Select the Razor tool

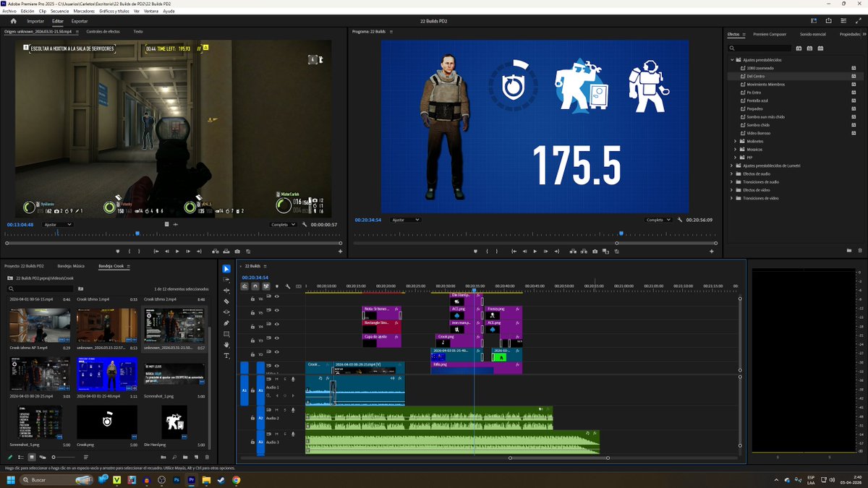226,301
